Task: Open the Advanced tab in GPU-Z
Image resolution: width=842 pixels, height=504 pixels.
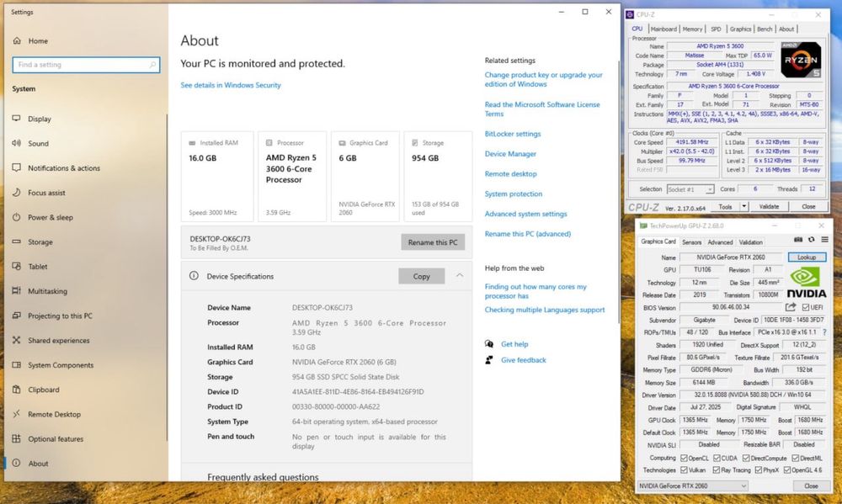Action: click(x=720, y=242)
